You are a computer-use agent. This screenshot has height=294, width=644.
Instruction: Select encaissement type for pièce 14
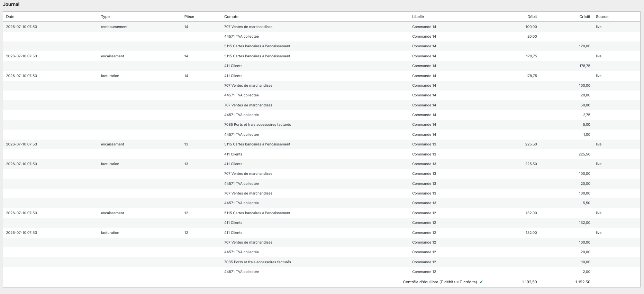[x=112, y=56]
